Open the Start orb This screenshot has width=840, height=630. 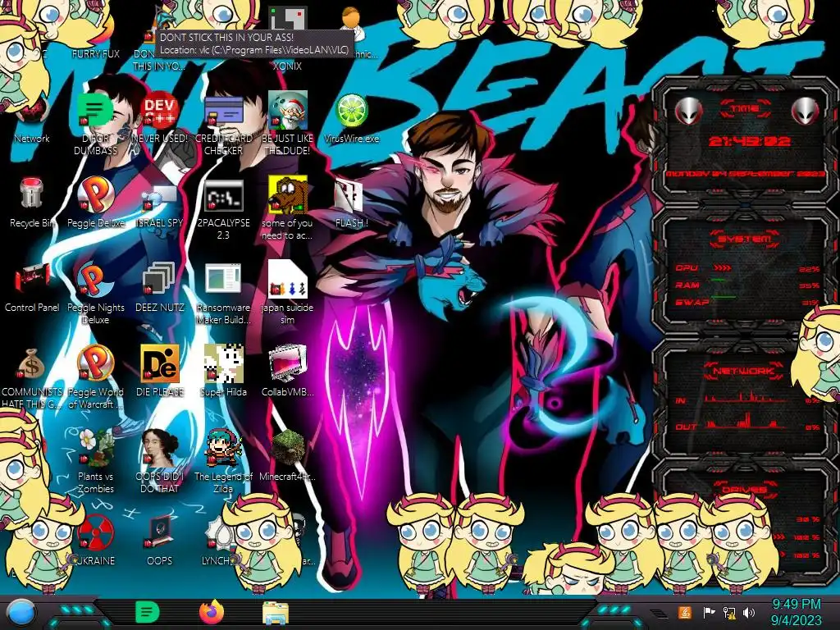tap(21, 612)
